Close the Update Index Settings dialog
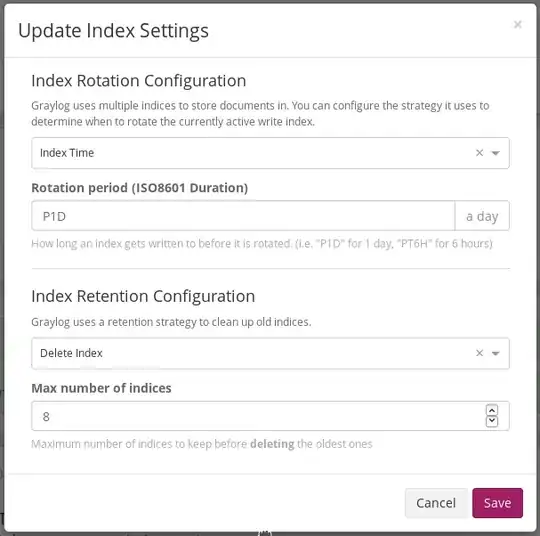Image resolution: width=540 pixels, height=536 pixels. click(x=517, y=24)
